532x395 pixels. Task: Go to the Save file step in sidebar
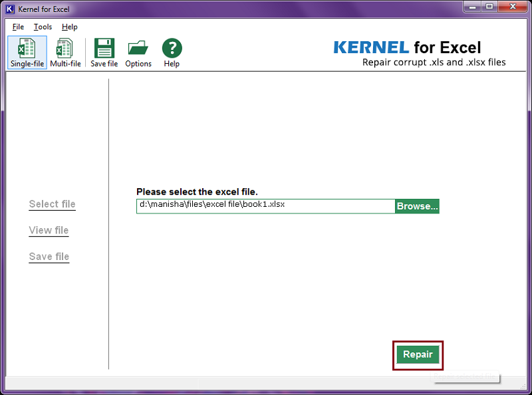[49, 257]
